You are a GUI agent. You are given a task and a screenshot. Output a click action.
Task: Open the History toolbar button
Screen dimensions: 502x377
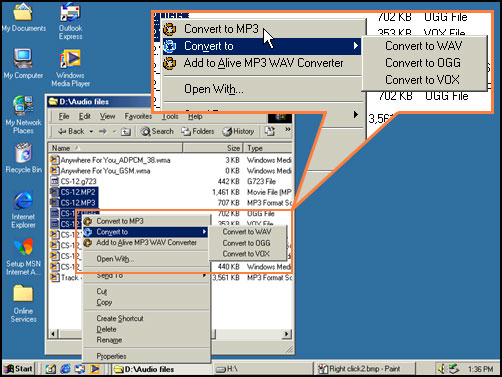click(x=239, y=131)
